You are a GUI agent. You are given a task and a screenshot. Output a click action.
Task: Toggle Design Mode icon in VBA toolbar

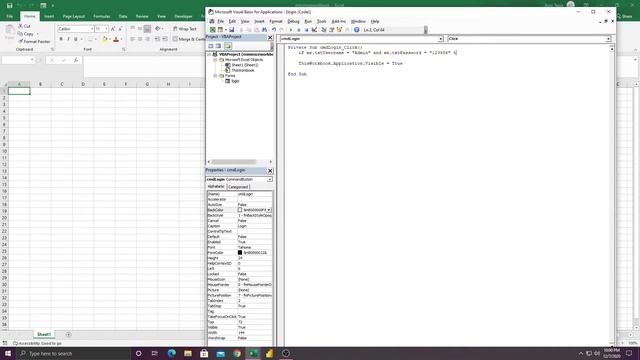click(314, 30)
